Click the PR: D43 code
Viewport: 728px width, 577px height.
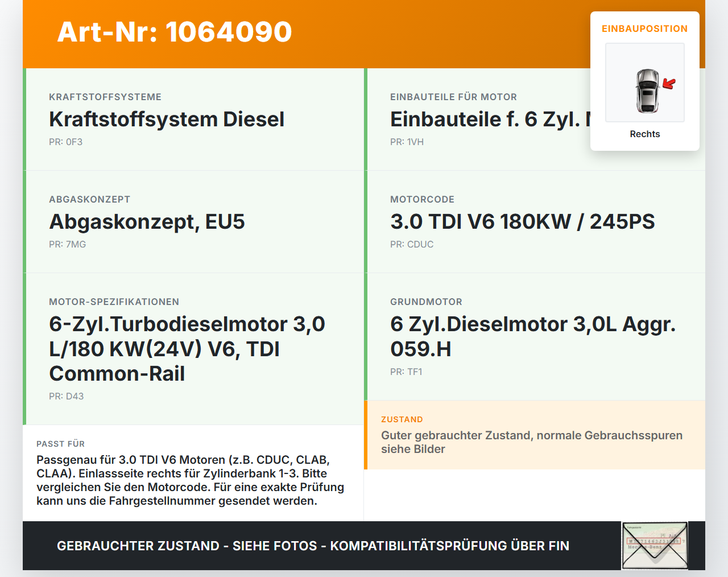[67, 396]
